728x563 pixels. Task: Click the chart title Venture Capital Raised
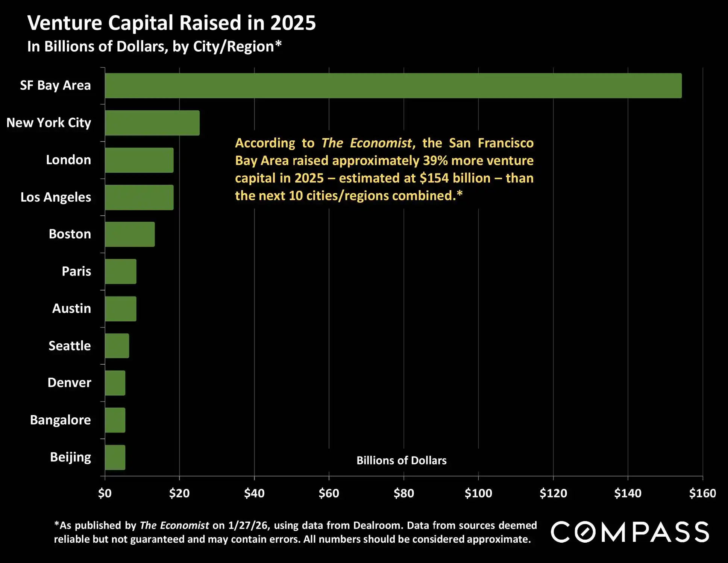[171, 23]
